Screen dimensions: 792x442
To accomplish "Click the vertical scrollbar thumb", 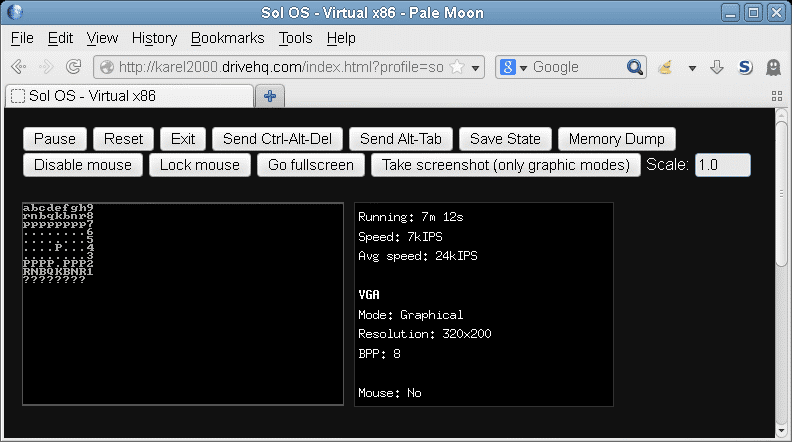I will pos(781,192).
